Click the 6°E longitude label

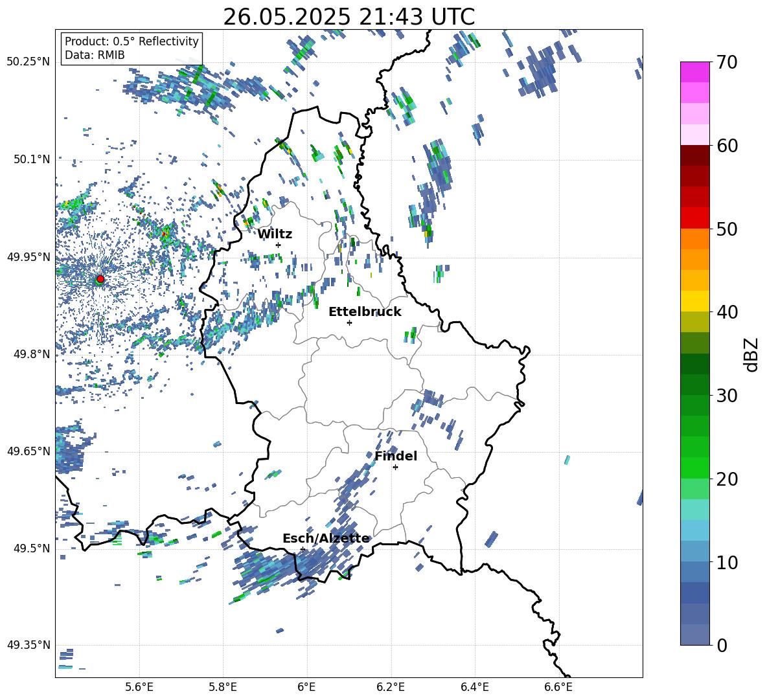click(306, 687)
